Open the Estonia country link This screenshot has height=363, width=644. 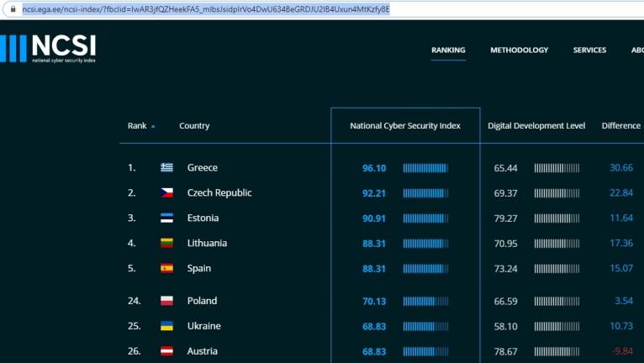tap(203, 218)
